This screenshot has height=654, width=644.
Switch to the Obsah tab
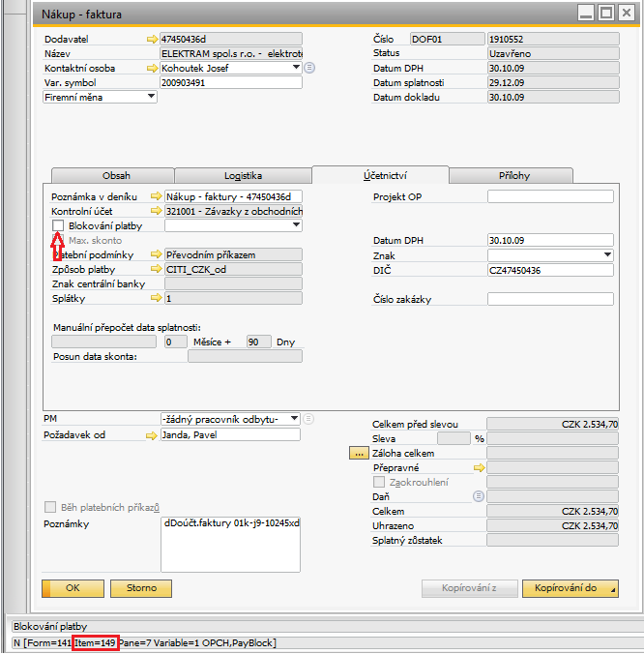point(116,175)
